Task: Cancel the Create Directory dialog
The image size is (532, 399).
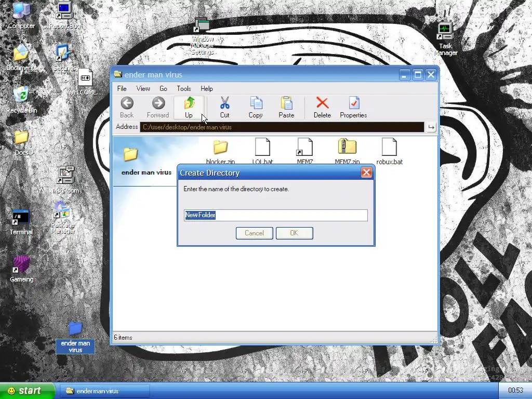Action: [255, 233]
